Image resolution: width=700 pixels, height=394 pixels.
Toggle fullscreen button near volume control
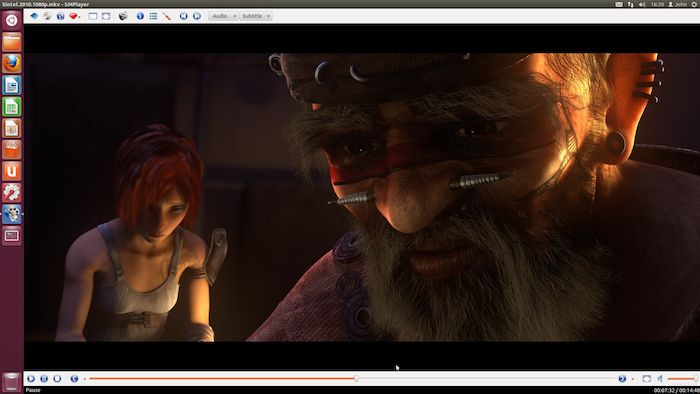pos(646,379)
